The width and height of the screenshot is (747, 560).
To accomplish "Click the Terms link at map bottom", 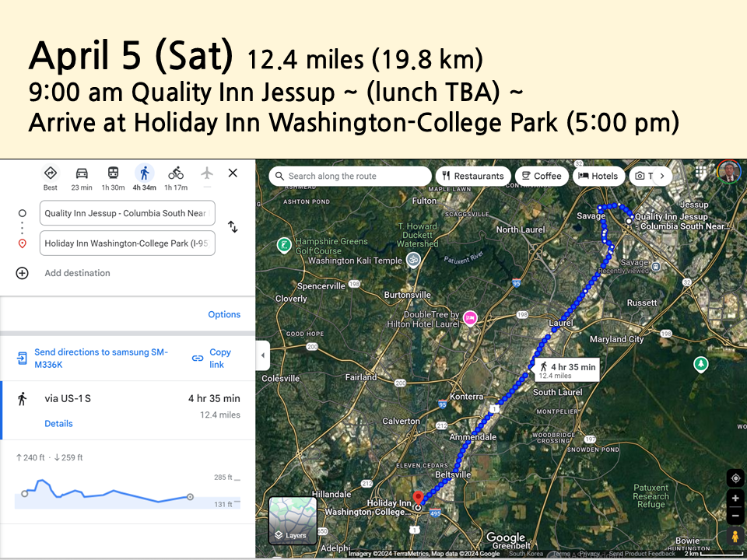I will coord(560,554).
